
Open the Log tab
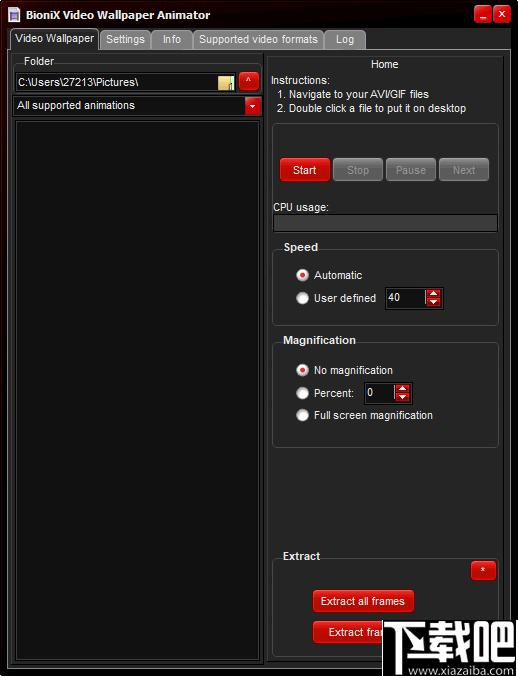(x=345, y=39)
